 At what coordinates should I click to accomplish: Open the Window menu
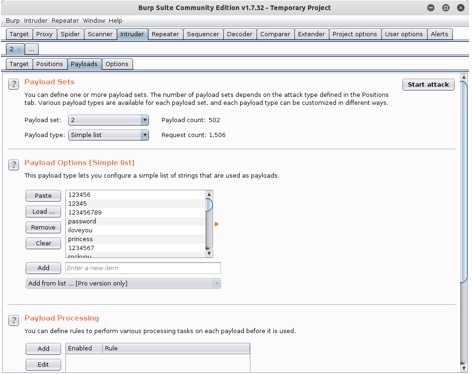[94, 21]
